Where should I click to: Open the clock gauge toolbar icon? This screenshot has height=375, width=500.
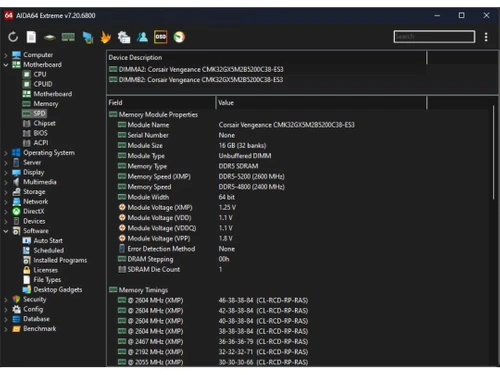pos(179,37)
